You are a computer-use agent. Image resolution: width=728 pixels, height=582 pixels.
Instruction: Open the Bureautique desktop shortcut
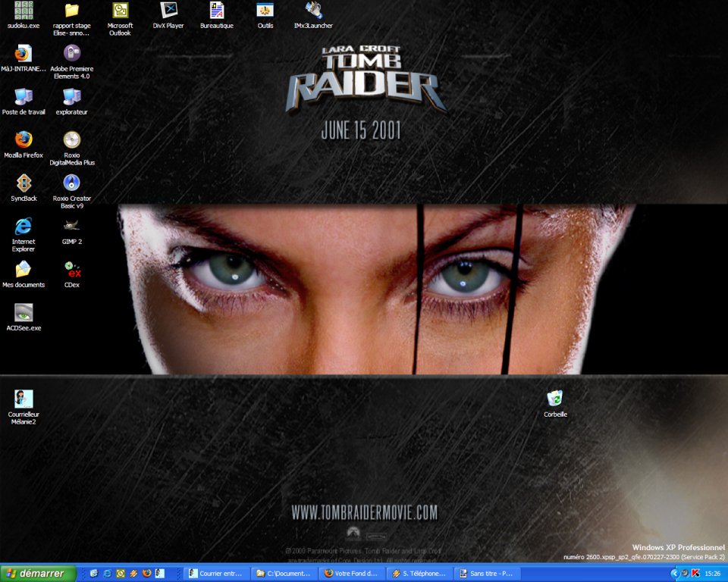pyautogui.click(x=217, y=15)
